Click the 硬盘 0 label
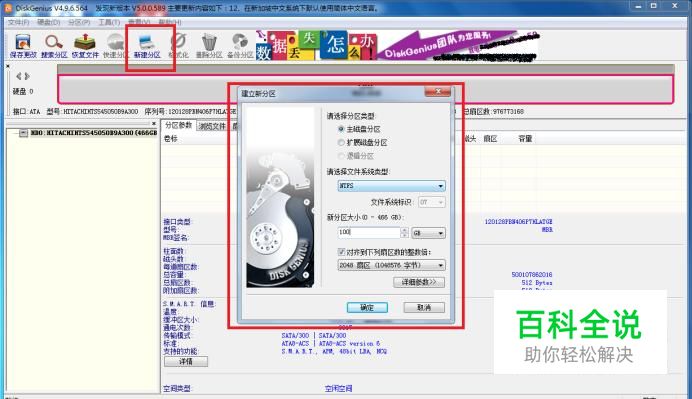The width and height of the screenshot is (692, 399). coord(23,91)
